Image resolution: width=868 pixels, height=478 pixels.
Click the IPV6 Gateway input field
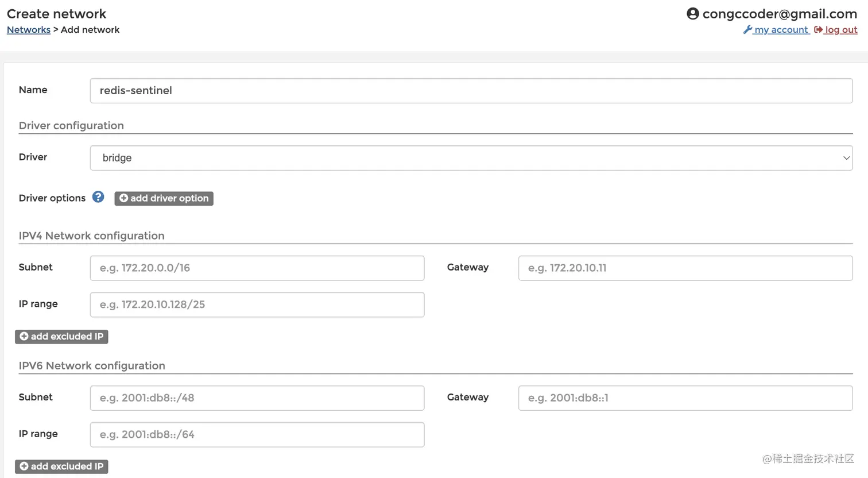(x=685, y=398)
